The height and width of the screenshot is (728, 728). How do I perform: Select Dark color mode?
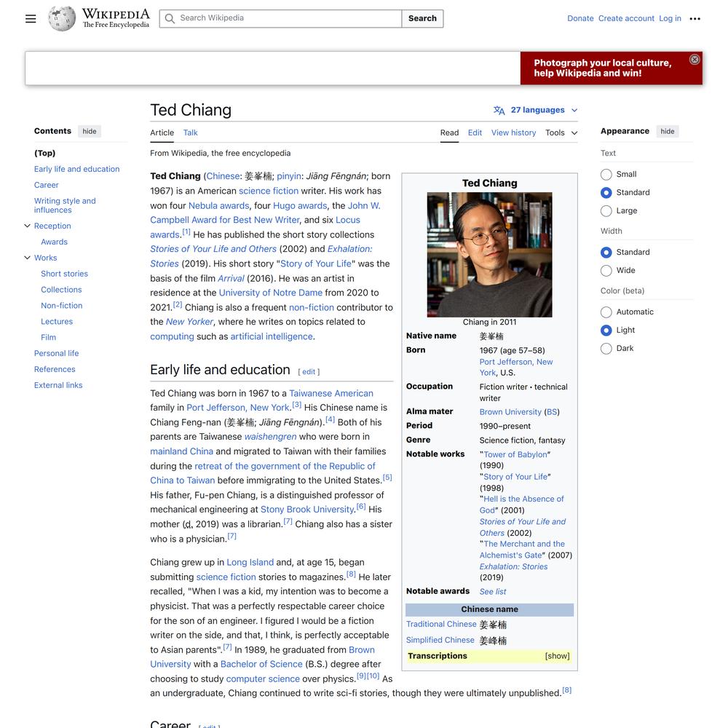coord(606,348)
